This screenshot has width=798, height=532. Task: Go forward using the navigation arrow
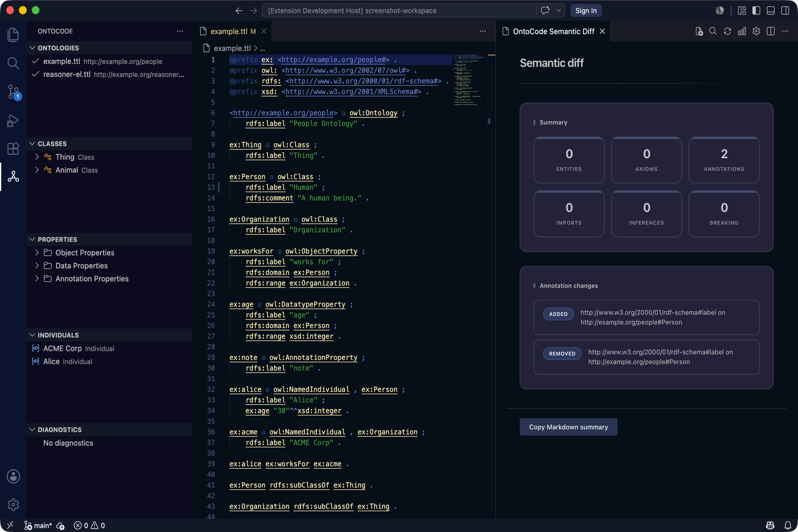click(254, 10)
